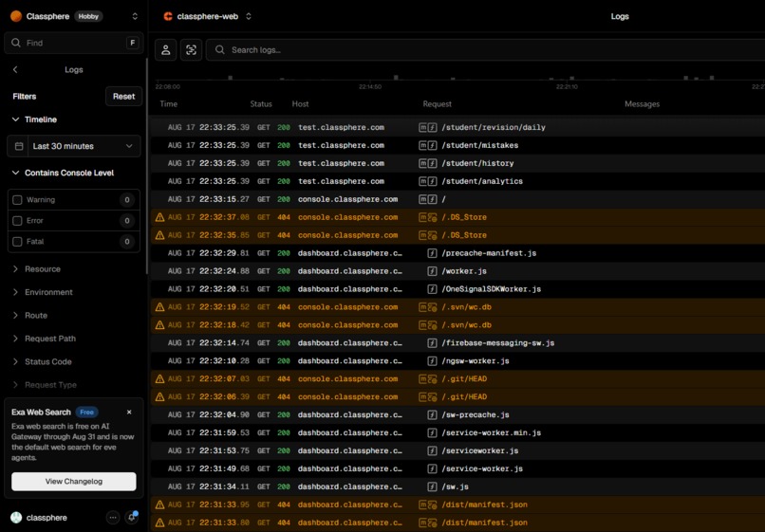Click function icon beside /sw-precache.js
765x532 pixels.
432,415
